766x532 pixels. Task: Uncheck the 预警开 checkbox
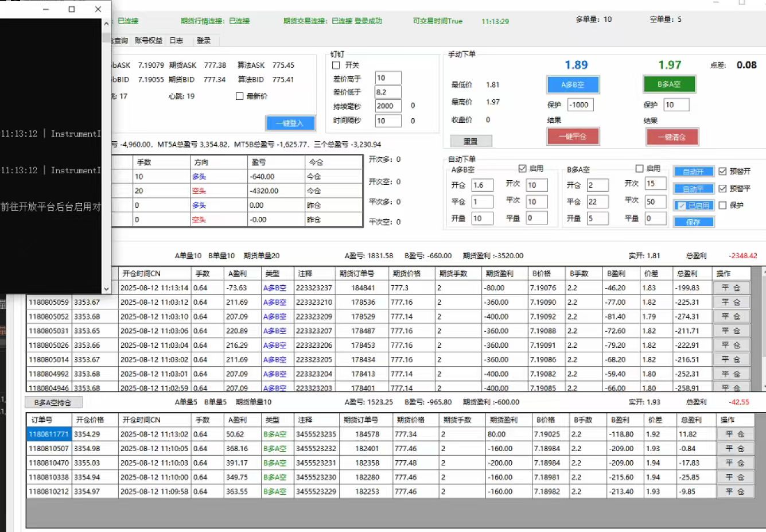coord(722,172)
